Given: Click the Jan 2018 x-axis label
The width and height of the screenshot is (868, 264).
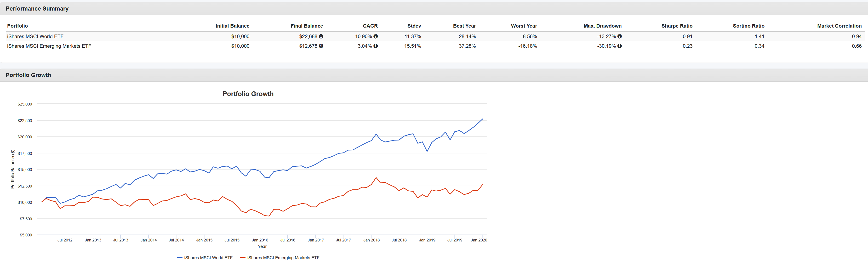Looking at the screenshot, I should 371,240.
